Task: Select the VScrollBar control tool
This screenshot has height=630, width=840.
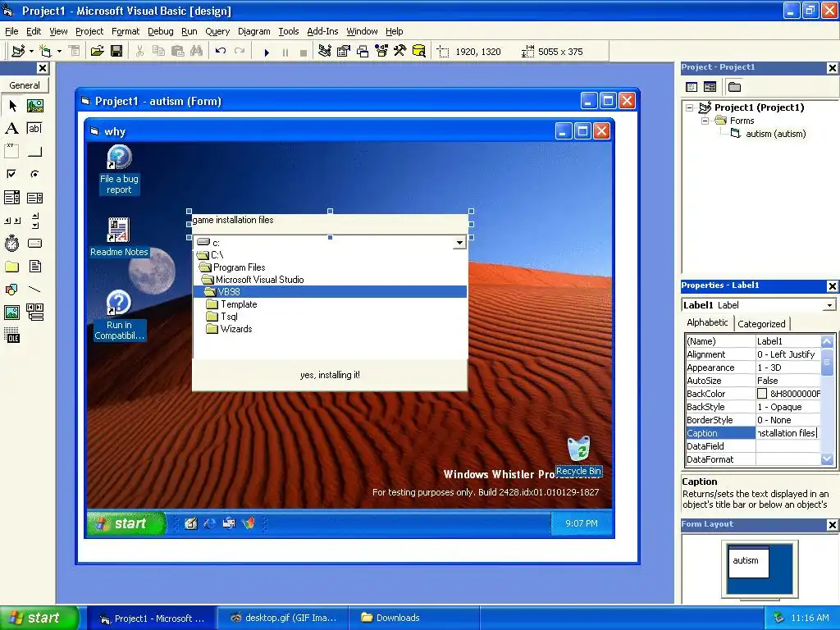Action: pos(34,221)
